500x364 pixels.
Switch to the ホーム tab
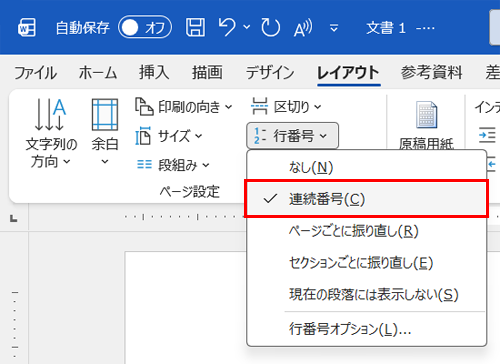click(x=98, y=73)
